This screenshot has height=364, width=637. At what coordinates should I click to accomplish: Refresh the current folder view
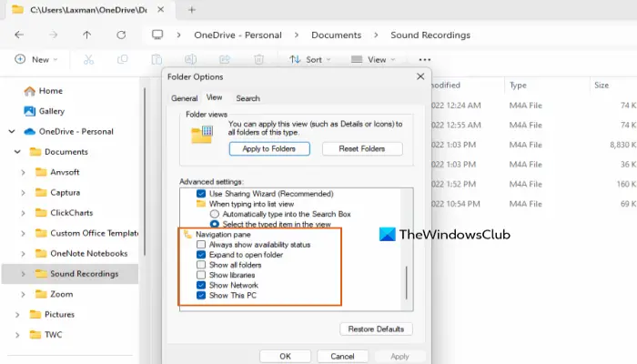click(x=121, y=35)
